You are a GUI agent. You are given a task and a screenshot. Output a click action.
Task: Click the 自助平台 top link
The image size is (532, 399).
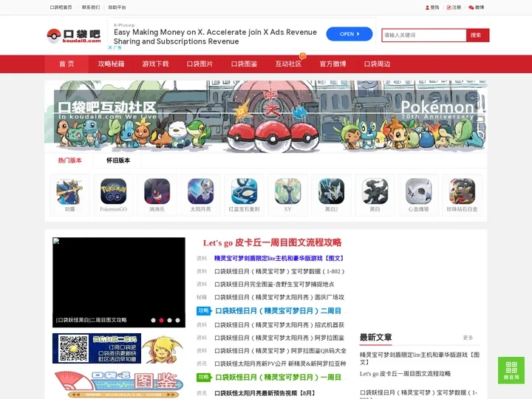click(x=117, y=7)
